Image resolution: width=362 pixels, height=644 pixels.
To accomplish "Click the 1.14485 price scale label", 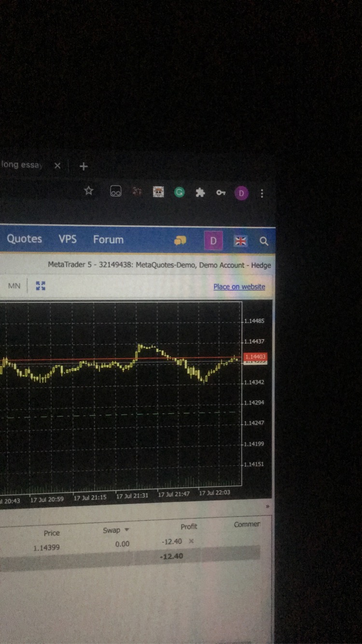I will point(254,321).
